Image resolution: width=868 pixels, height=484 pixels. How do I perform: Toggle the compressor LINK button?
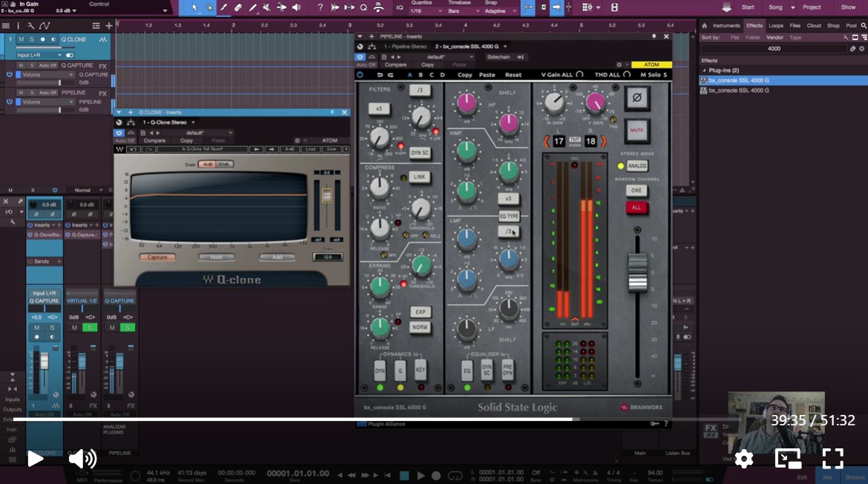(420, 177)
